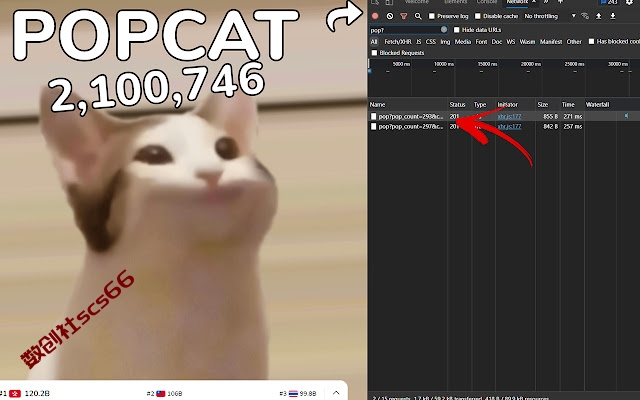Import HAR file with upload arrow

point(599,16)
